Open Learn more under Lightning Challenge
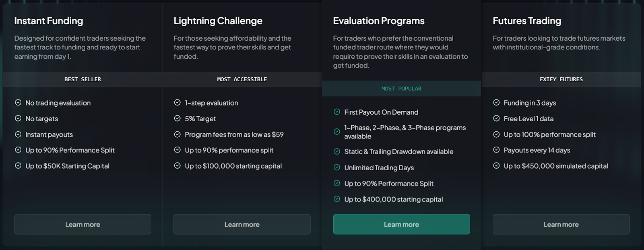 click(x=242, y=224)
